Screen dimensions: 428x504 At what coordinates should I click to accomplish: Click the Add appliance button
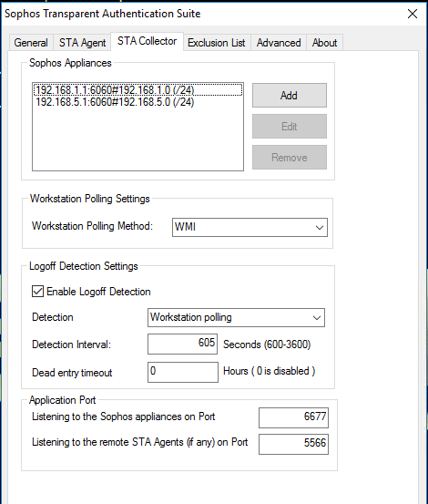coord(290,95)
